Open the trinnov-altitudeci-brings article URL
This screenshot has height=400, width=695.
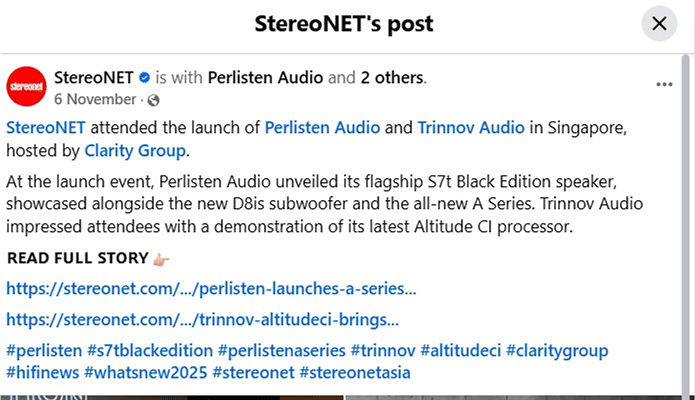coord(203,320)
